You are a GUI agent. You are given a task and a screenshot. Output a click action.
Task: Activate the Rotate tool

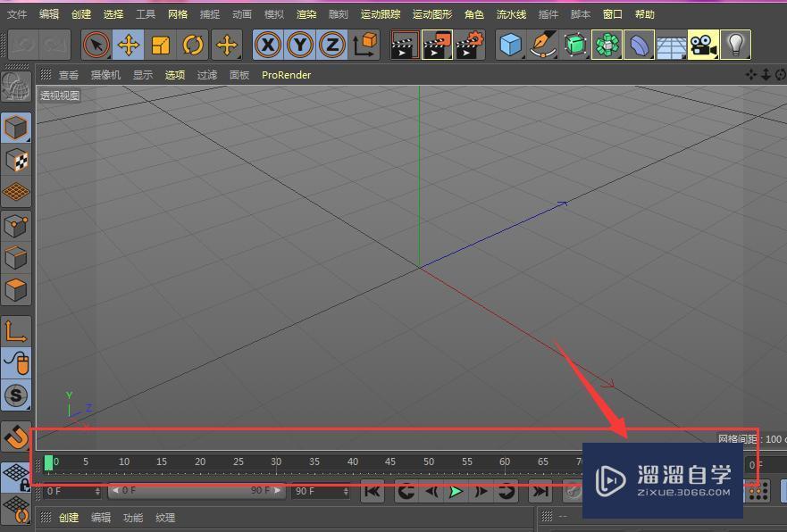193,46
